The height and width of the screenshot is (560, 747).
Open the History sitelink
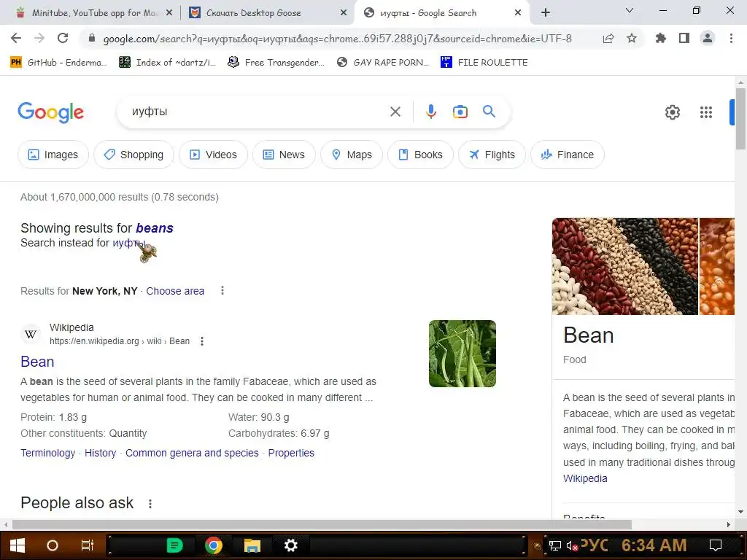coord(101,453)
